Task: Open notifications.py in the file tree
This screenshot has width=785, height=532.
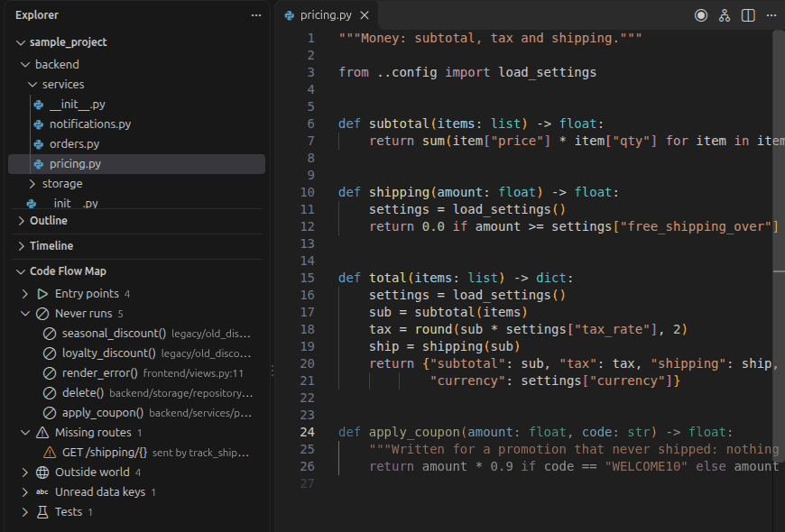Action: click(136, 124)
